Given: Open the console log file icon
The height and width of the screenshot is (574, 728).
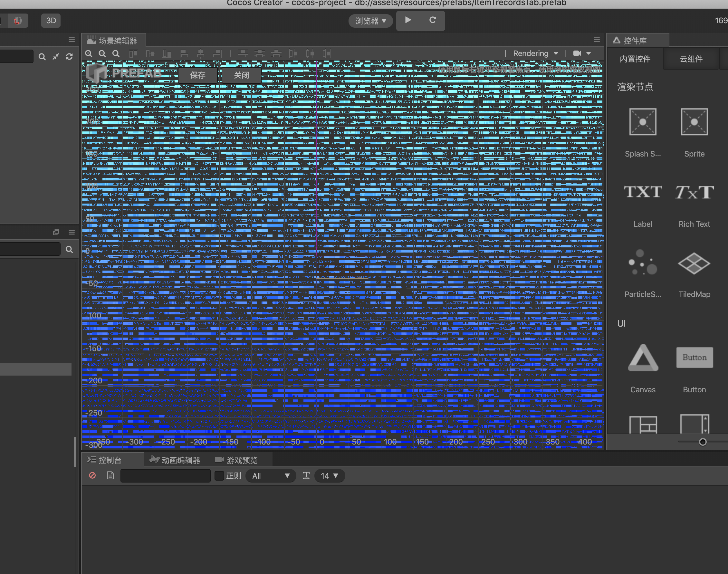Looking at the screenshot, I should click(110, 475).
